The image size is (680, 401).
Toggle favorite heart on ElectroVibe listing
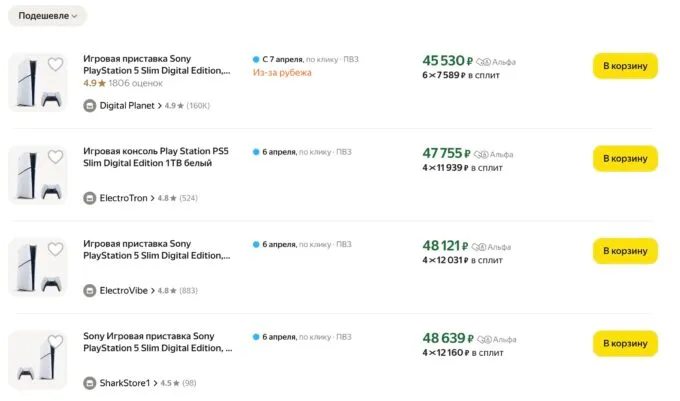55,249
